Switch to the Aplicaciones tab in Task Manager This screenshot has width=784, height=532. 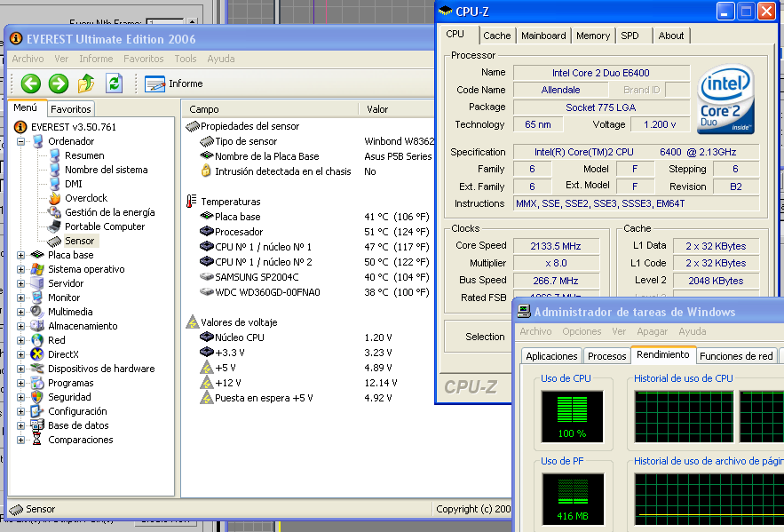coord(551,356)
